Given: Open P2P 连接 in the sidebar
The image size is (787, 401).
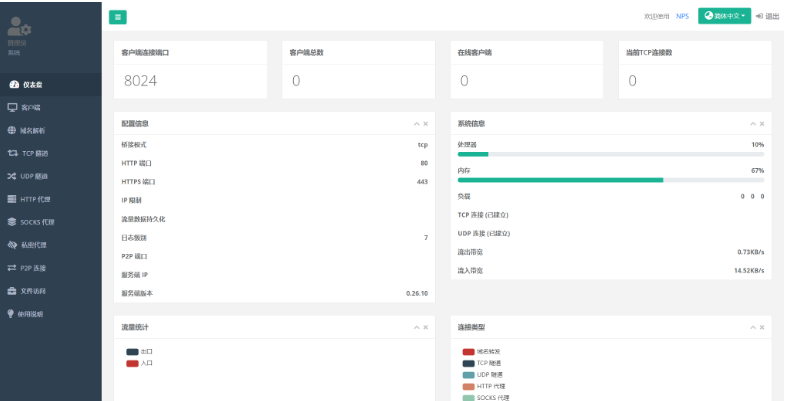Looking at the screenshot, I should (x=34, y=268).
